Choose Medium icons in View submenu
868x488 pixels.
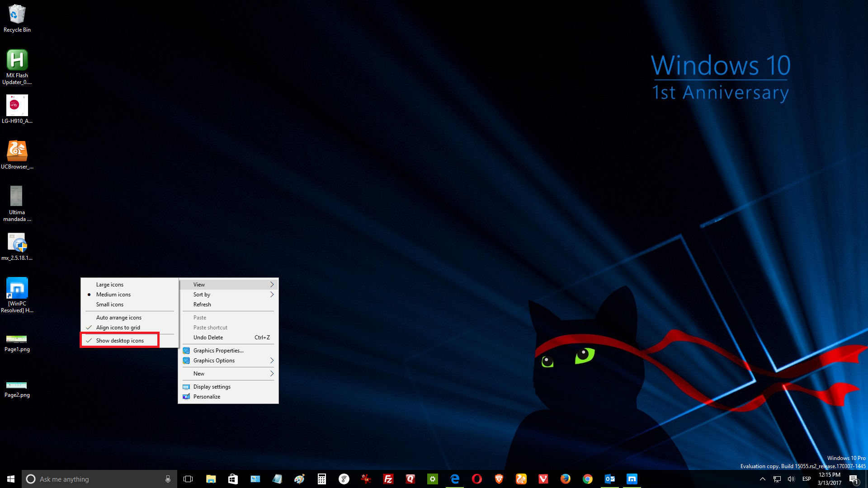click(130, 295)
